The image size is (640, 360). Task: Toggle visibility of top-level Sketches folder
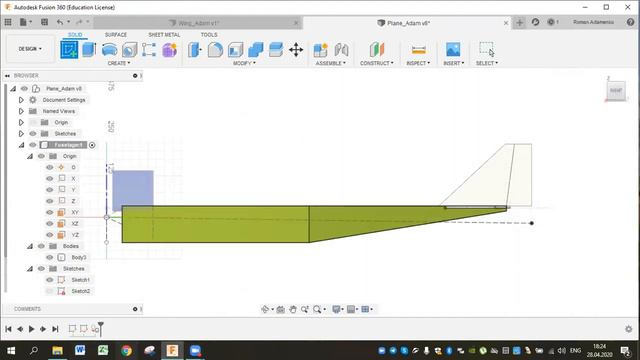(x=33, y=133)
